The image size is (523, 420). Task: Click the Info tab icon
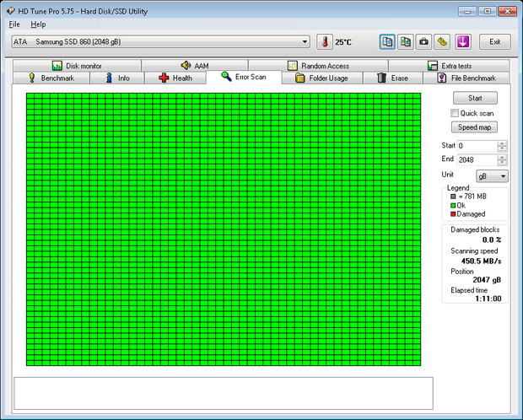click(109, 78)
